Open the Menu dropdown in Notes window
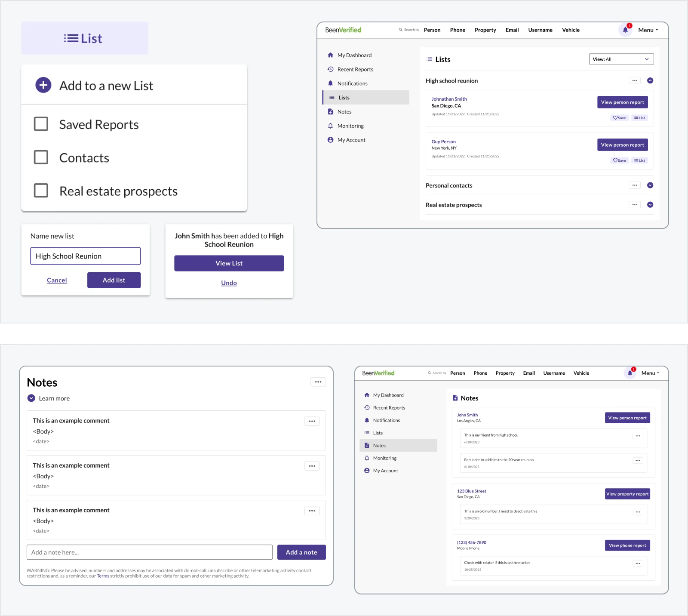 point(650,373)
